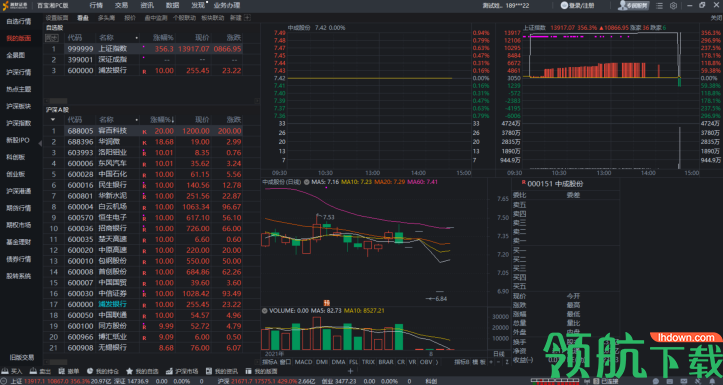This screenshot has height=385, width=723.
Task: Click the securities app logo
Action: [x=15, y=6]
